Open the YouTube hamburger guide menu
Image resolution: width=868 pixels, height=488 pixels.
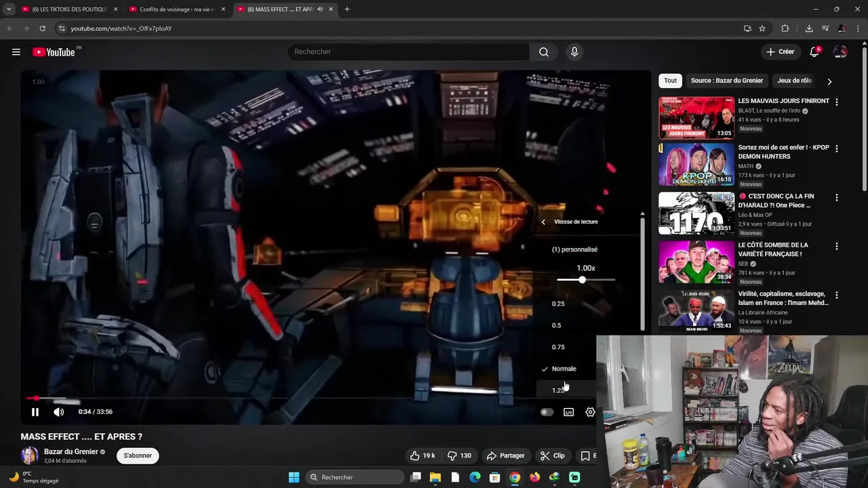(16, 52)
